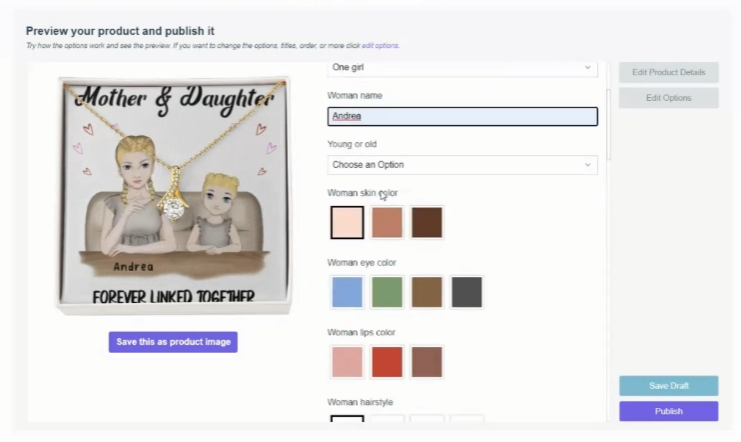Viewport: 741px width, 442px height.
Task: Pick the dark brown skin color swatch
Action: pos(427,222)
